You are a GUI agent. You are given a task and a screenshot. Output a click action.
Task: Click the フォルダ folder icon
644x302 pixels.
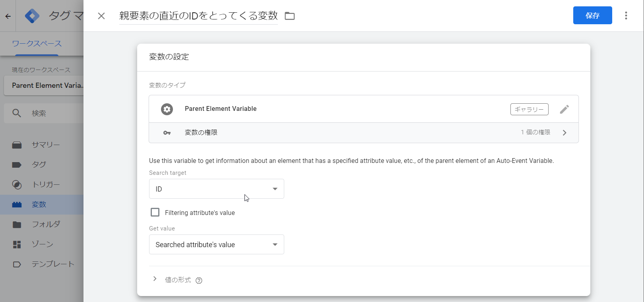point(17,225)
